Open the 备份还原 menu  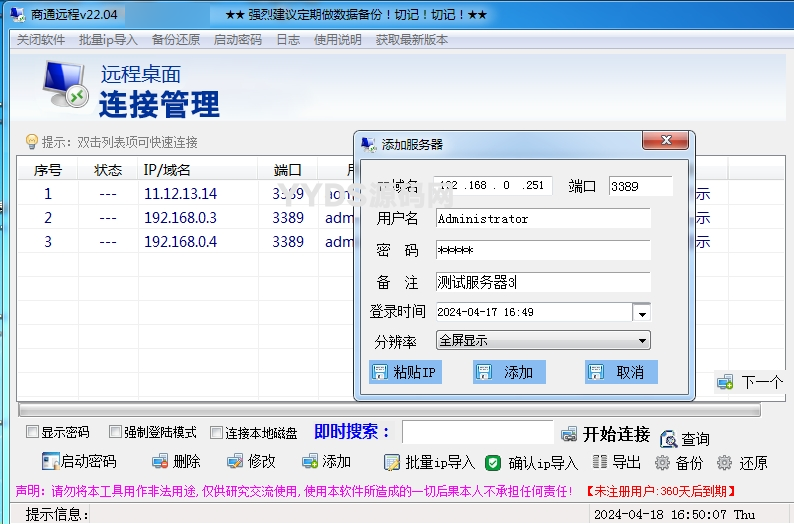[176, 40]
